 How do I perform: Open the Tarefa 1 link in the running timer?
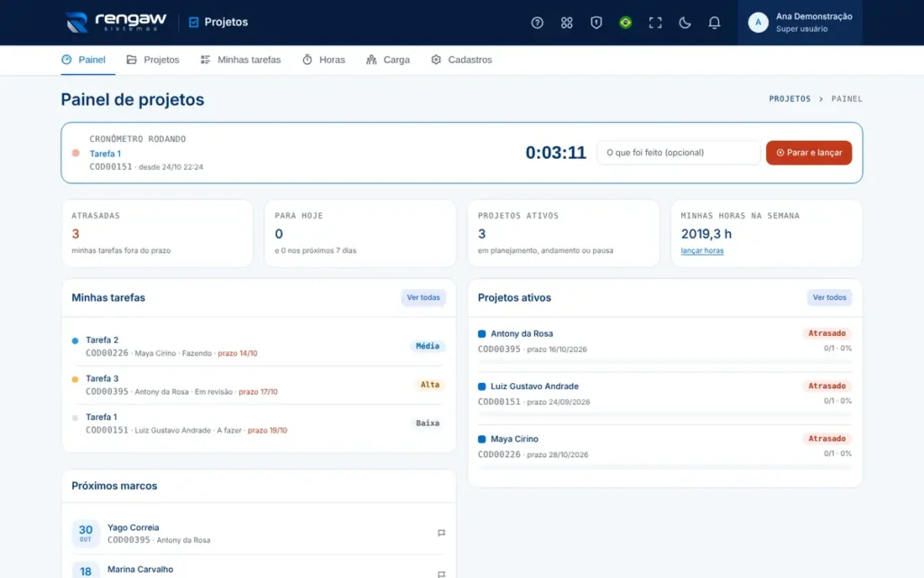pyautogui.click(x=105, y=154)
